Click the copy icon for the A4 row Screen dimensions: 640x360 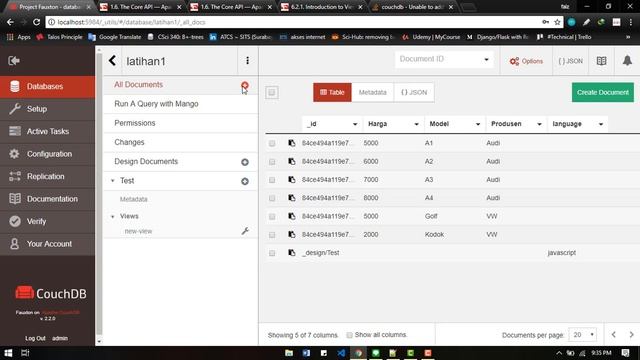pyautogui.click(x=291, y=198)
